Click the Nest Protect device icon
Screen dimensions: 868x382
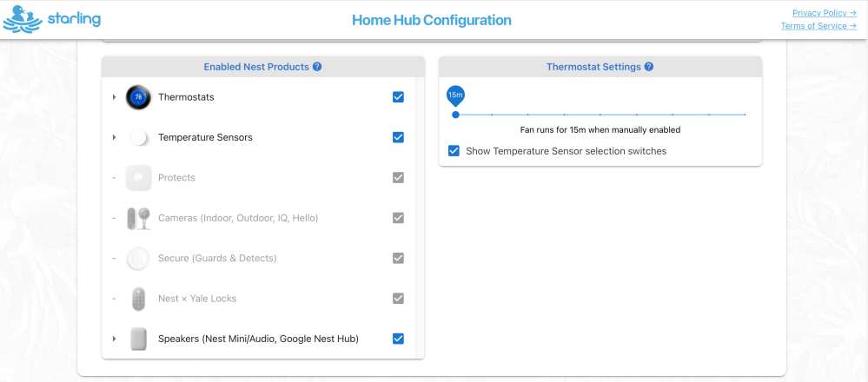click(x=138, y=177)
